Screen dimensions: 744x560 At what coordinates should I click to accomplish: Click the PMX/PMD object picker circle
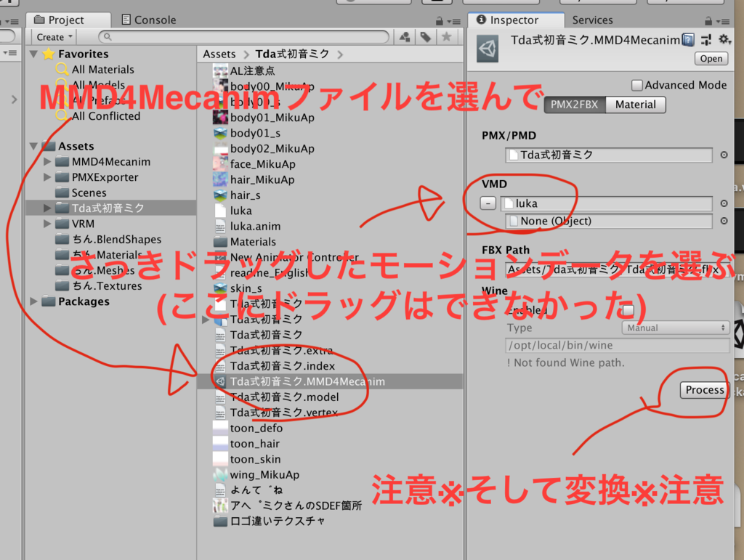(x=724, y=155)
